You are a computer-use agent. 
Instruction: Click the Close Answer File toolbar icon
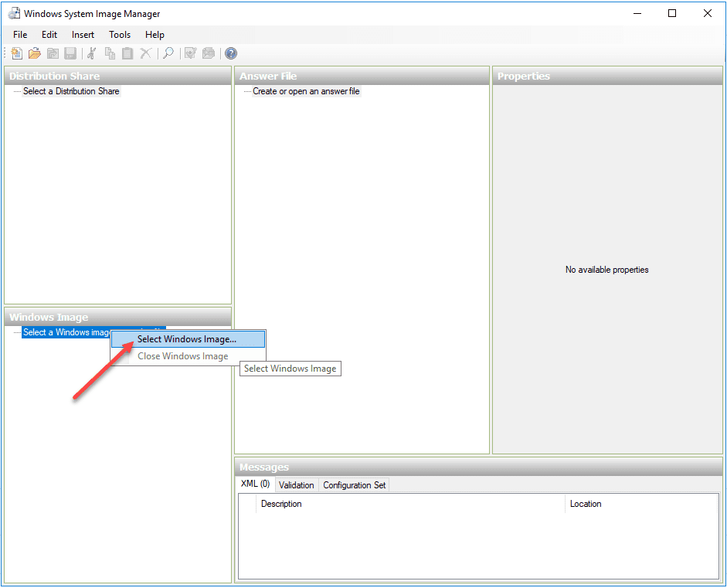(x=53, y=53)
